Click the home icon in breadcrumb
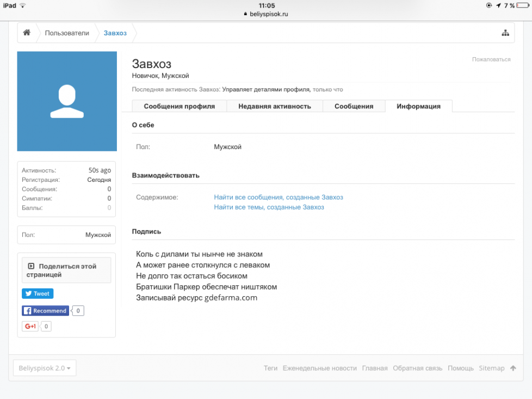The image size is (532, 399). click(26, 33)
